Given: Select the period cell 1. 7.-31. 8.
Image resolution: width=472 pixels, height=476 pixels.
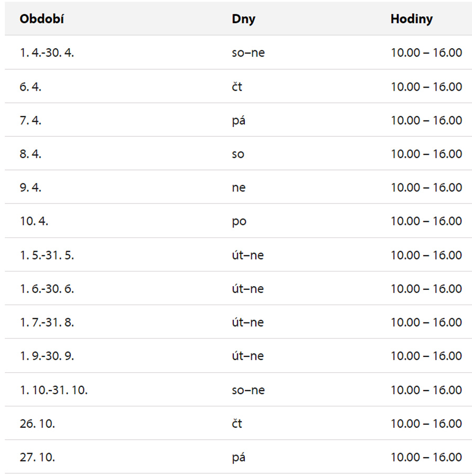Looking at the screenshot, I should [47, 322].
